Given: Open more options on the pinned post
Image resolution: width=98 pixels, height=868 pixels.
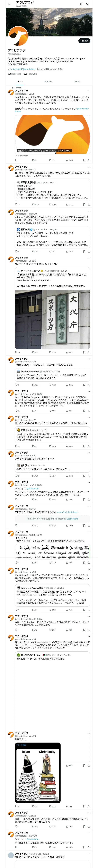Looking at the screenshot, I should (x=89, y=91).
